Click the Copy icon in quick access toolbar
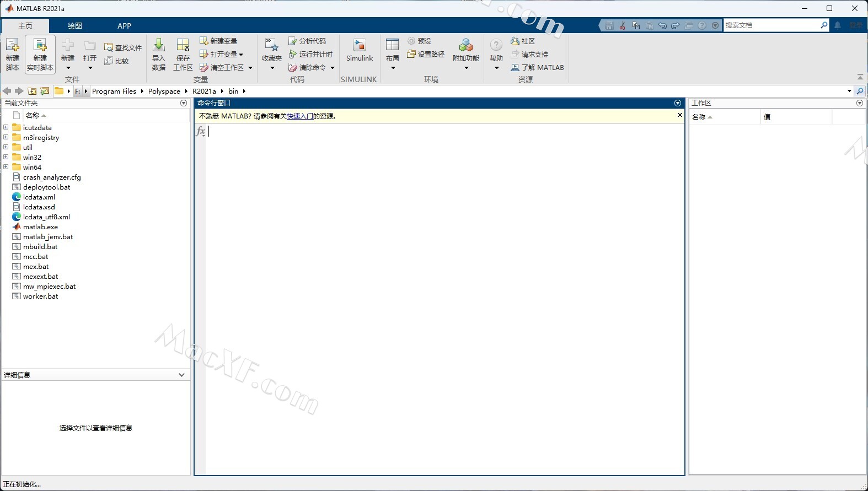Image resolution: width=868 pixels, height=491 pixels. coord(636,26)
